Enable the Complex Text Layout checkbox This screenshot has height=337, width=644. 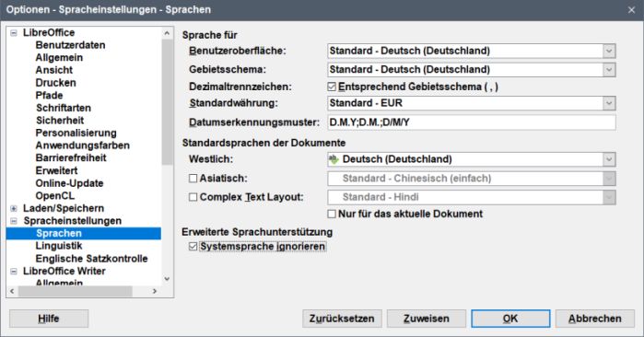(x=193, y=197)
